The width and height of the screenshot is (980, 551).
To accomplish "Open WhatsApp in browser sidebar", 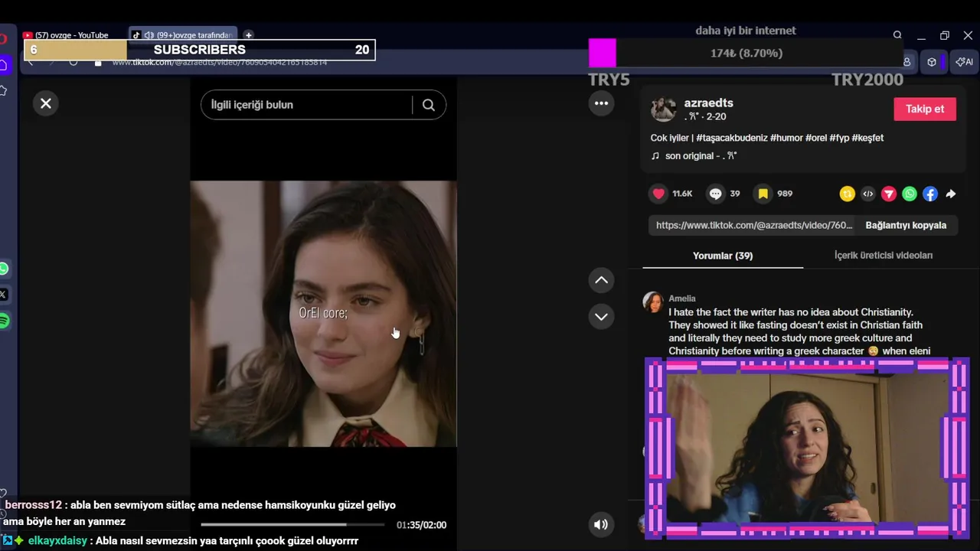I will coord(4,269).
